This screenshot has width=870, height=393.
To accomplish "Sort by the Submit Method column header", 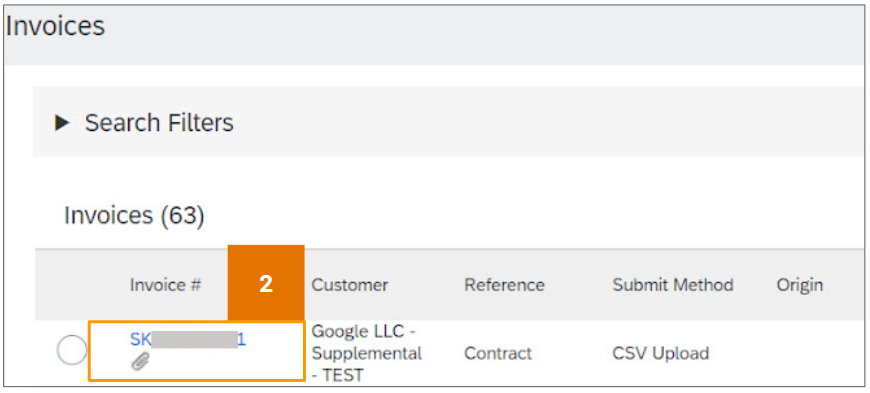I will pos(673,285).
